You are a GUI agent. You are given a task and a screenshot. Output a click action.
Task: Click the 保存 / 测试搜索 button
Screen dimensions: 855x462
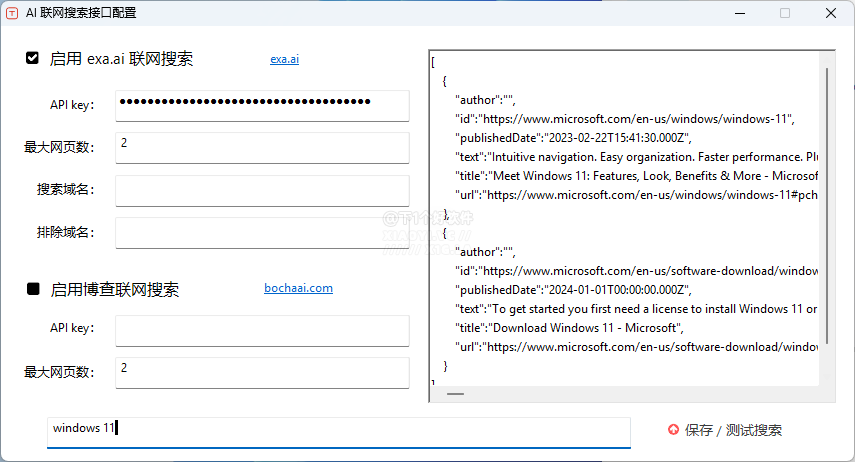(725, 430)
